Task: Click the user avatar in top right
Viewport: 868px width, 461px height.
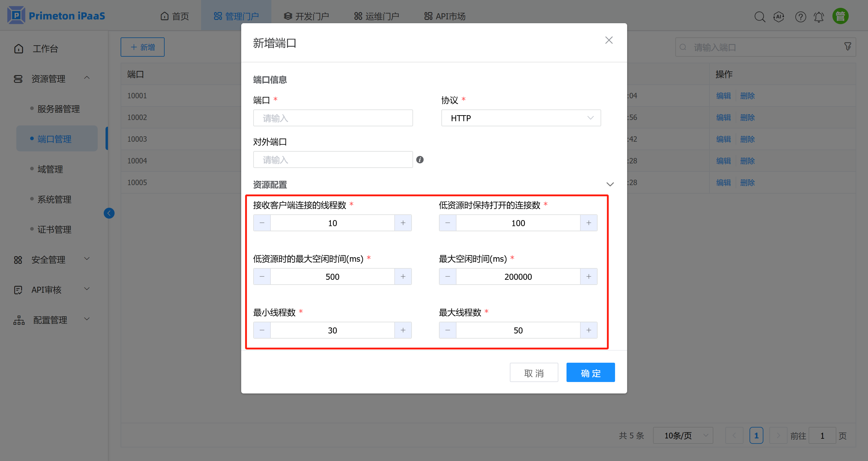Action: point(840,15)
